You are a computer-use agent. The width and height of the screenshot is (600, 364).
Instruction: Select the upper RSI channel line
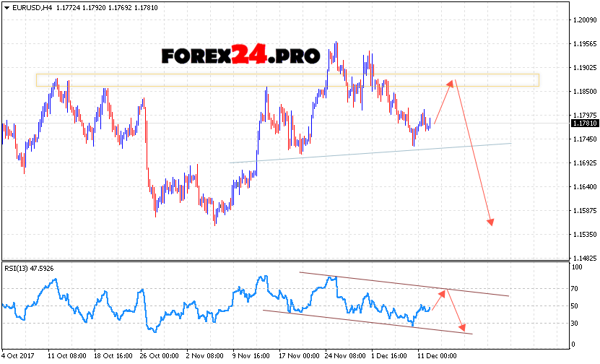(404, 284)
